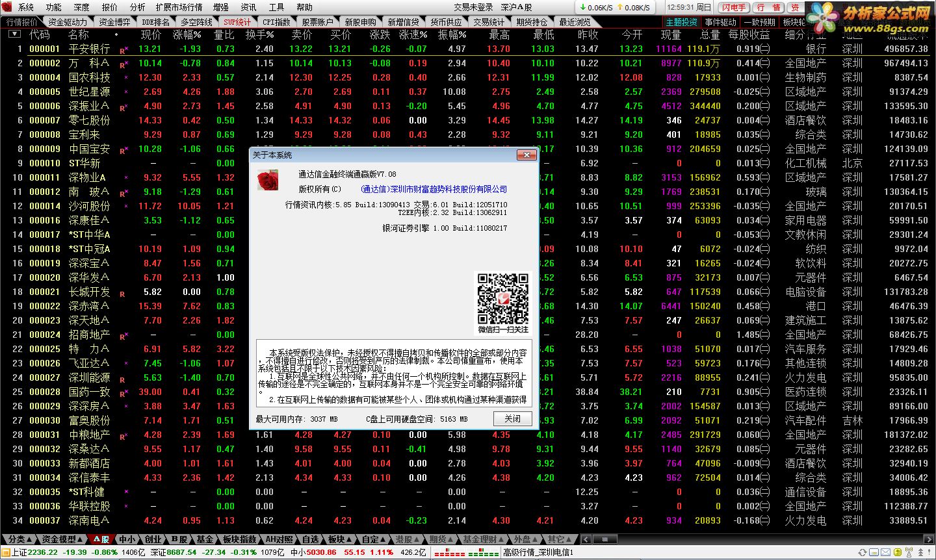
Task: Click the antenna signal icon in status bar
Action: 909,552
